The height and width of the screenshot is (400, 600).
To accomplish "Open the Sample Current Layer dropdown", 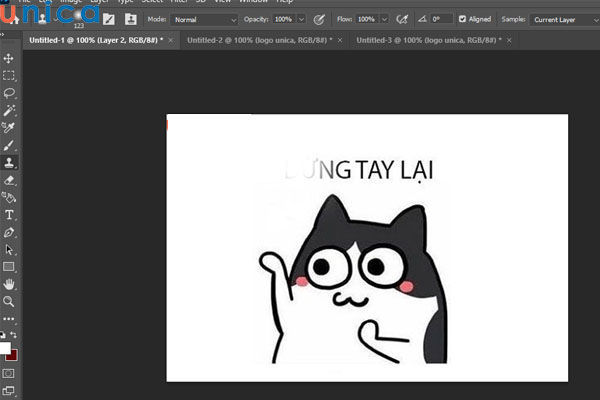I will pyautogui.click(x=563, y=19).
